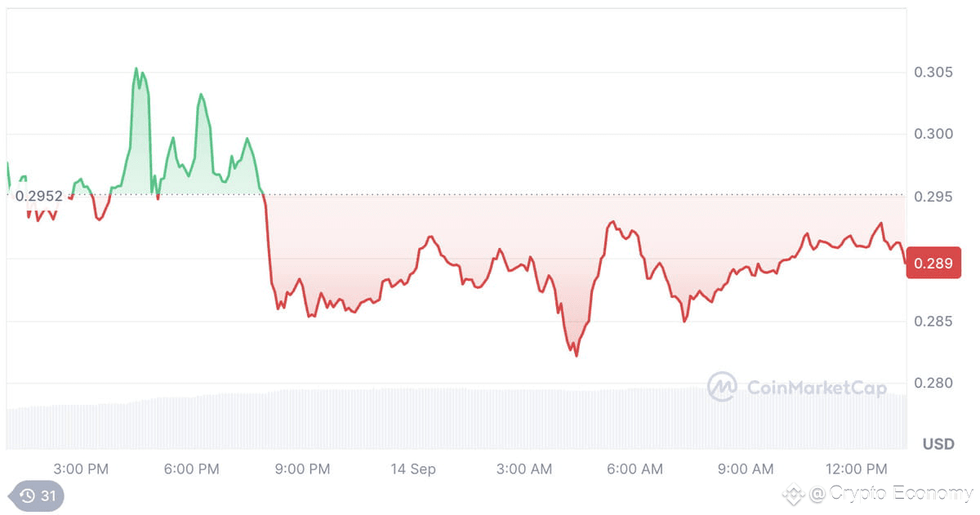
Task: Click the 31 history badge button
Action: [x=36, y=495]
